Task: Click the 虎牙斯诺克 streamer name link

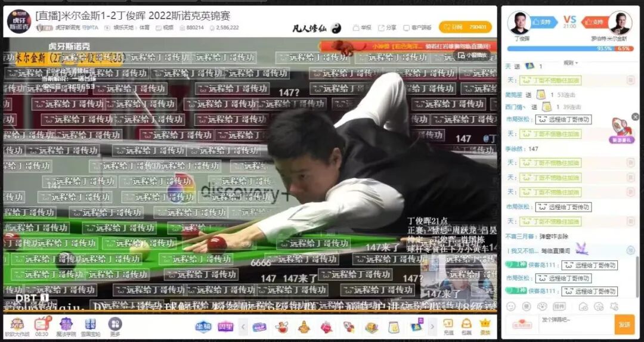Action: click(x=68, y=27)
